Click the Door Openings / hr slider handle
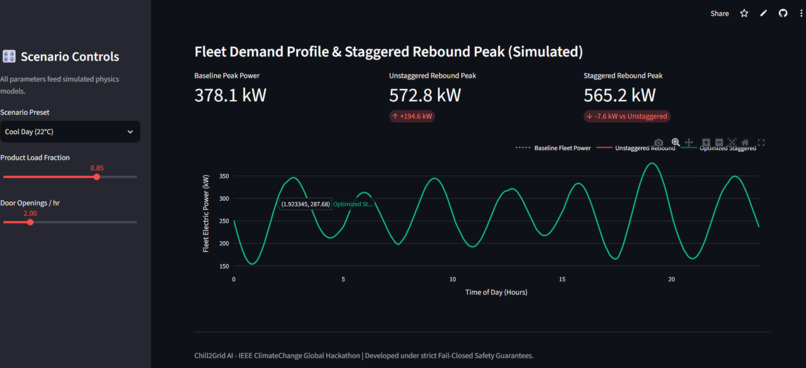 click(x=30, y=222)
